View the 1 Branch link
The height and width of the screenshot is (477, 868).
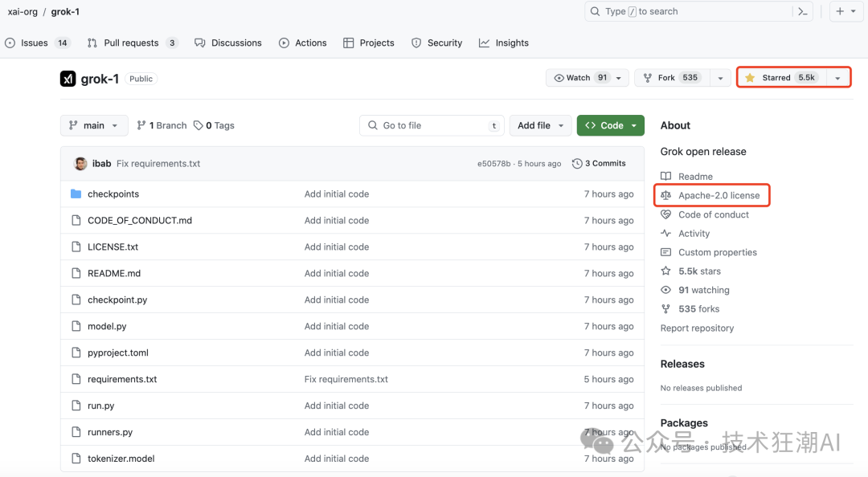click(162, 125)
